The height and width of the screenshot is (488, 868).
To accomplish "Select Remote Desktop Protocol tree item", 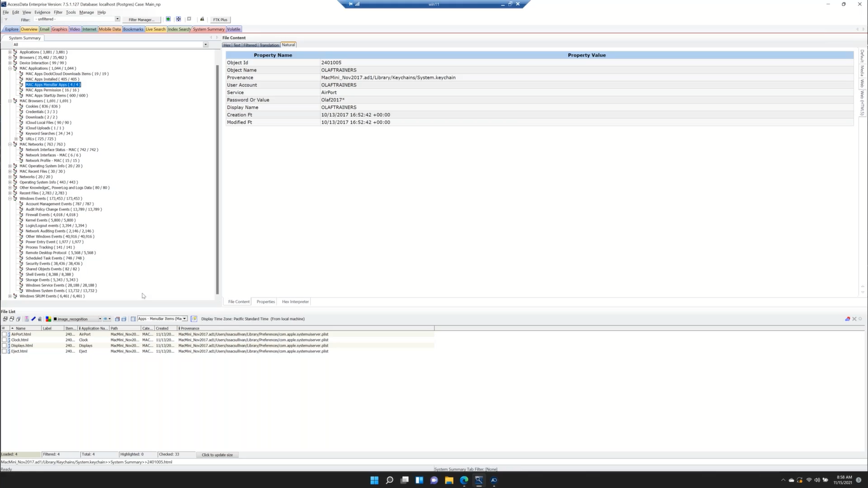I will (46, 253).
